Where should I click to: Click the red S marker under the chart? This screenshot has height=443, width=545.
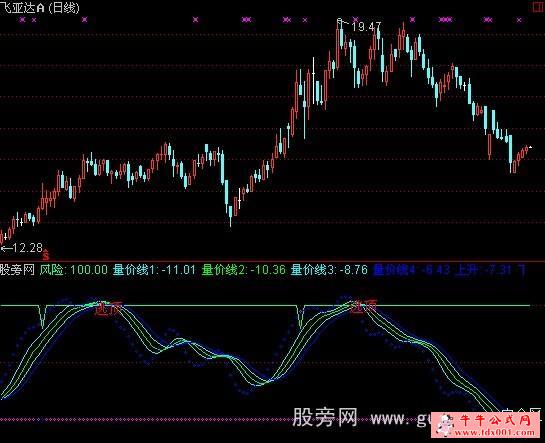coord(46,256)
